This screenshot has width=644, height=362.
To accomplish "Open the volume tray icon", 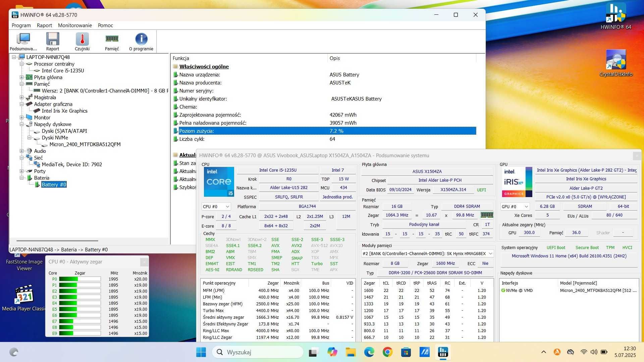I will click(x=594, y=352).
